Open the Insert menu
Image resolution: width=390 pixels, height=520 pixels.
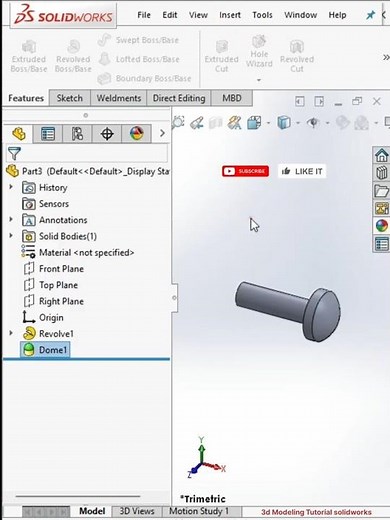click(230, 15)
